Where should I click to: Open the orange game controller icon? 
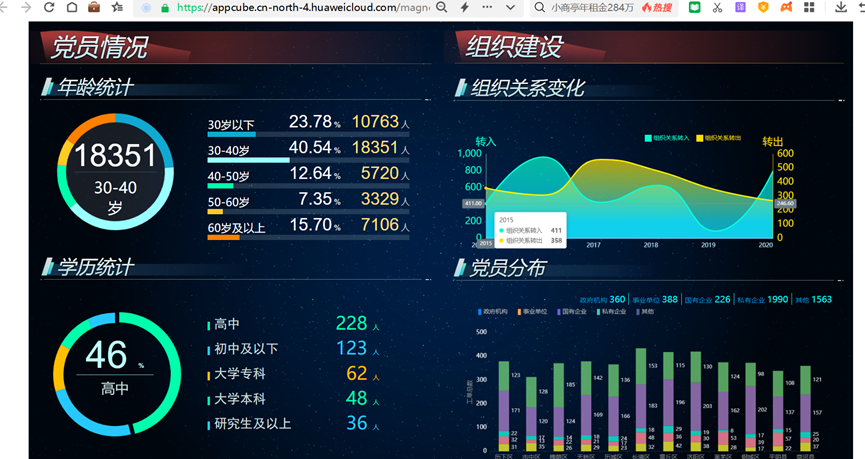(x=786, y=7)
